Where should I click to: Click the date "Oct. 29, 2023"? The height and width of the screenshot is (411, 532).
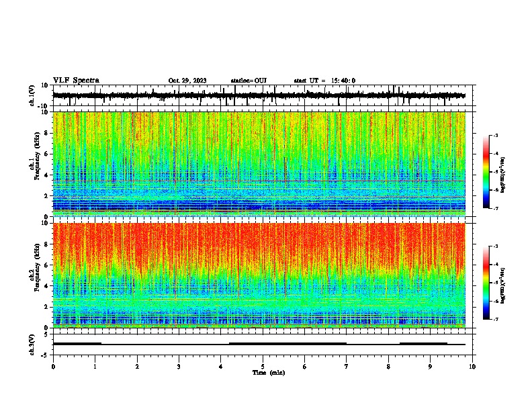click(x=187, y=81)
